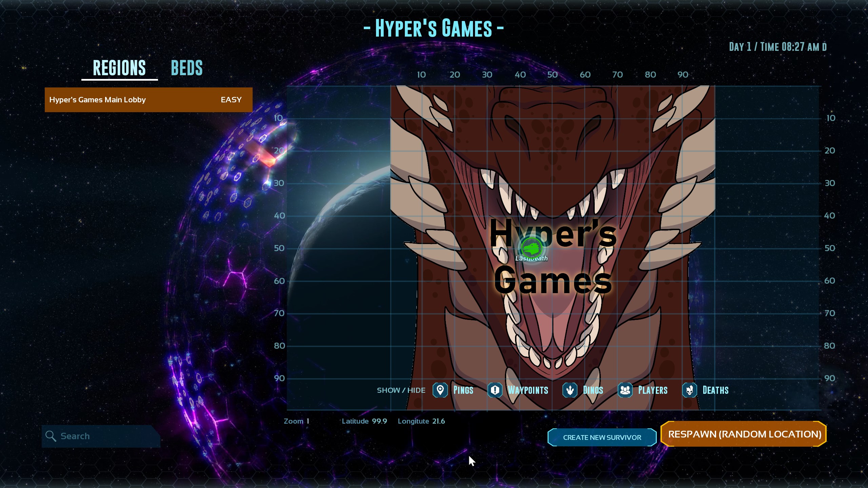This screenshot has height=488, width=868.
Task: Hide Pings using its text label
Action: (x=463, y=390)
